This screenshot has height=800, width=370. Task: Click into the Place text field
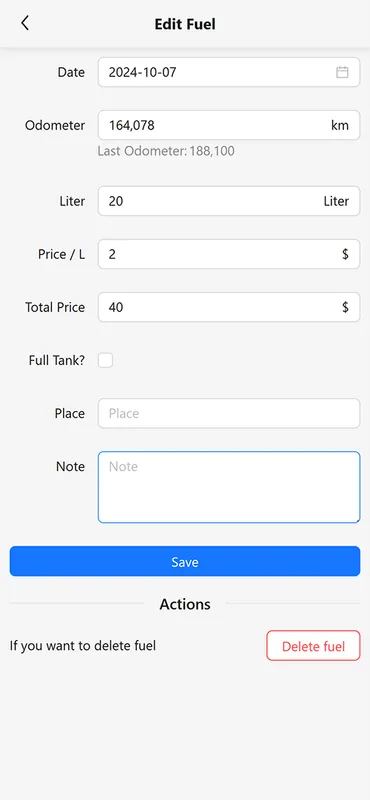click(229, 413)
